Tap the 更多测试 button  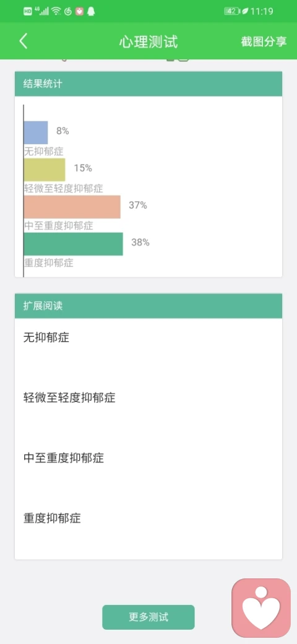(148, 617)
